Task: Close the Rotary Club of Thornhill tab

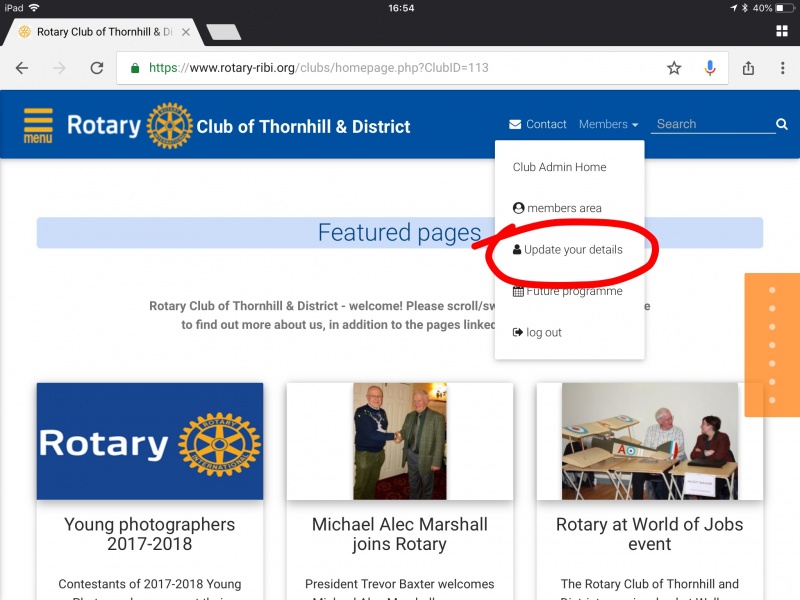Action: coord(186,32)
